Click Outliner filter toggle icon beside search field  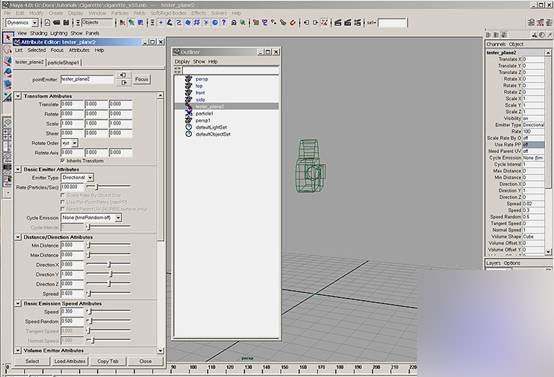click(x=177, y=70)
